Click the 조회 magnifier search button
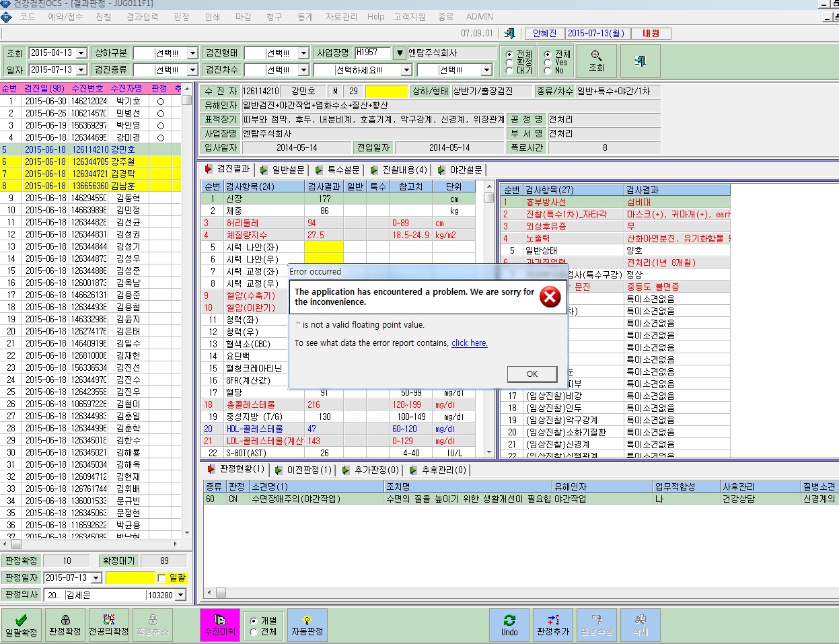839x644 pixels. [596, 61]
